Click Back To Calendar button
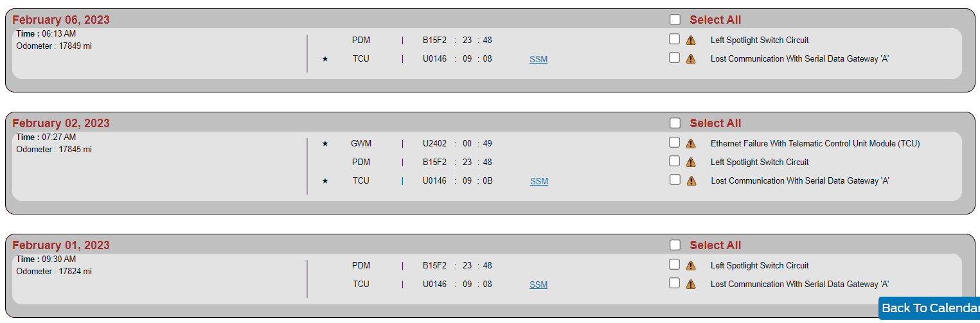Screen dimensions: 980x323 point(929,308)
